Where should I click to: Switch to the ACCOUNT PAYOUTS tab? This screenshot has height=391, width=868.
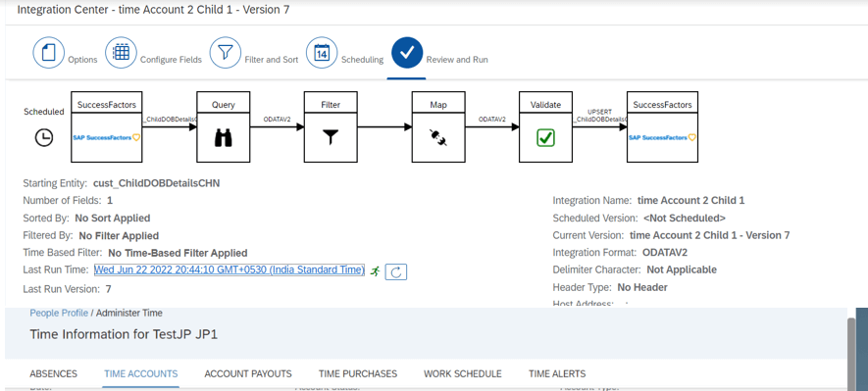(248, 374)
